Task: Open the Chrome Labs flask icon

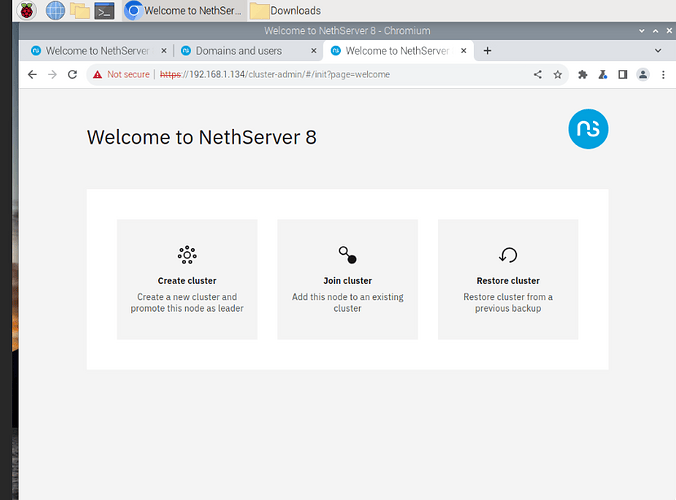Action: [603, 75]
